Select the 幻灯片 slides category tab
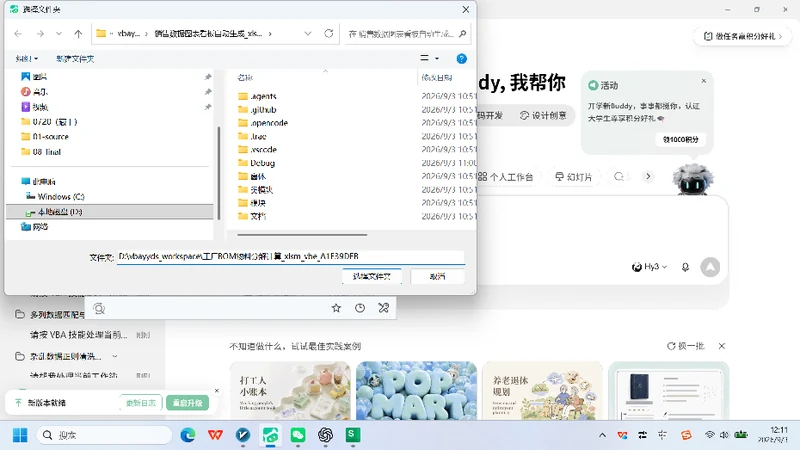 pos(573,177)
